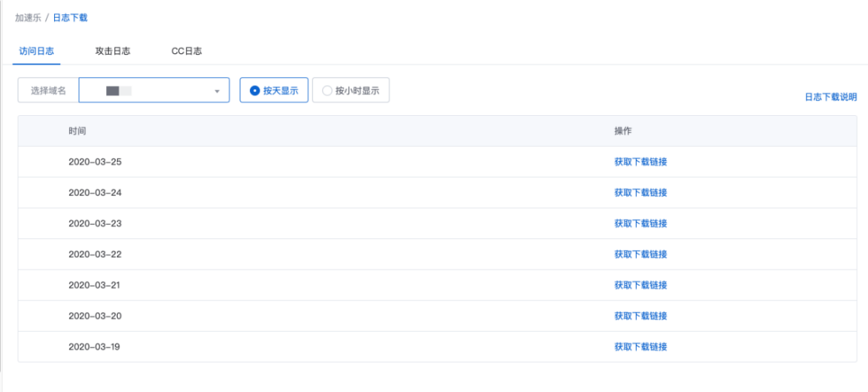Image resolution: width=868 pixels, height=392 pixels.
Task: Get download link for 2020-03-19
Action: 640,347
